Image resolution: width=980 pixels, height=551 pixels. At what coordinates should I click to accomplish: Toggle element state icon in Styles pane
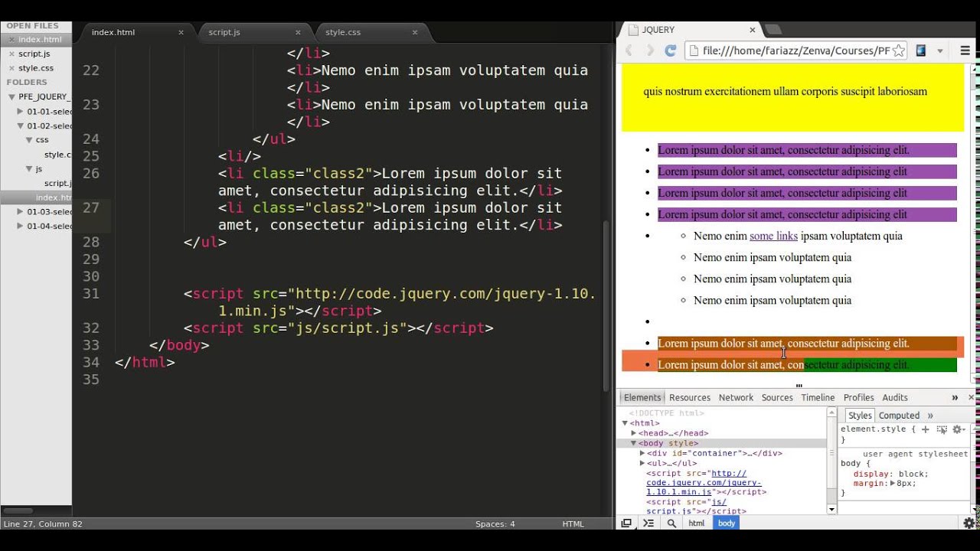coord(942,429)
